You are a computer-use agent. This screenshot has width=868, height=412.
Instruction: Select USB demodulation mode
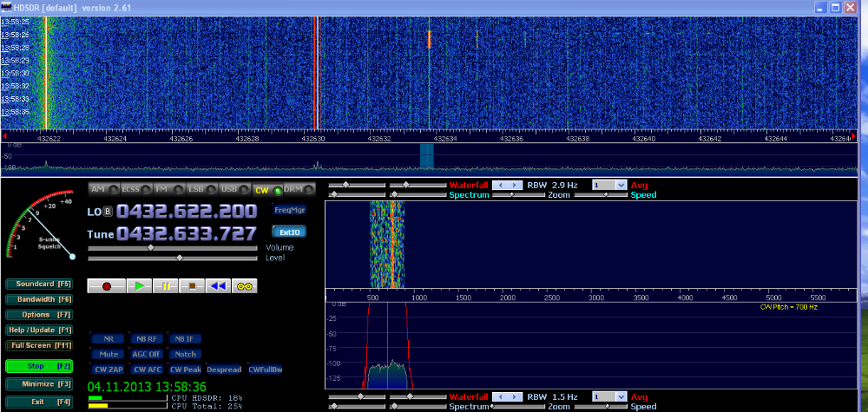coord(234,190)
